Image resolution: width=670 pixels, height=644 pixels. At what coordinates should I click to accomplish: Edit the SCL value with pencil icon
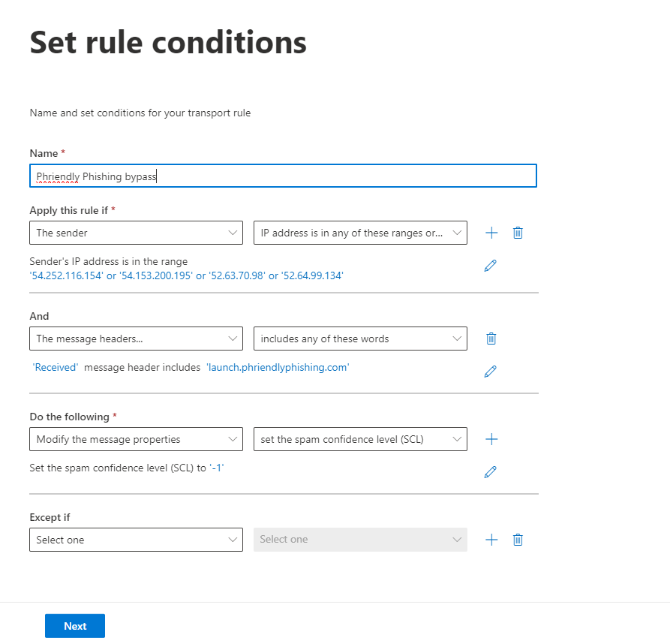490,472
